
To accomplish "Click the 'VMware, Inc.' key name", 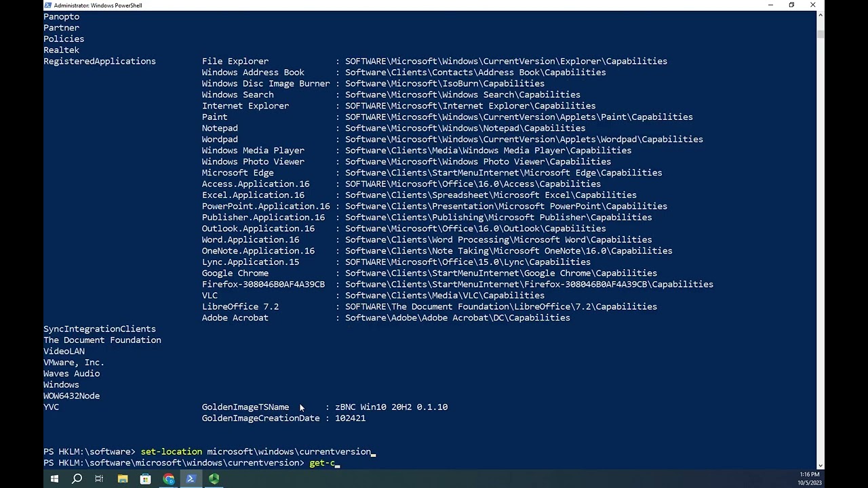I will pos(74,363).
